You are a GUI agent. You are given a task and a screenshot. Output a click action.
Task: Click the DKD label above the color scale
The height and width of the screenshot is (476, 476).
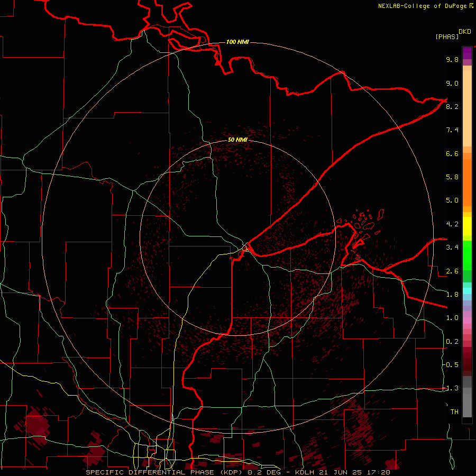click(464, 32)
